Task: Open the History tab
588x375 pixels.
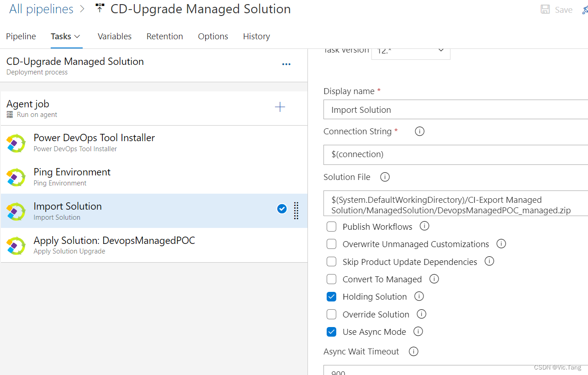Action: coord(256,36)
